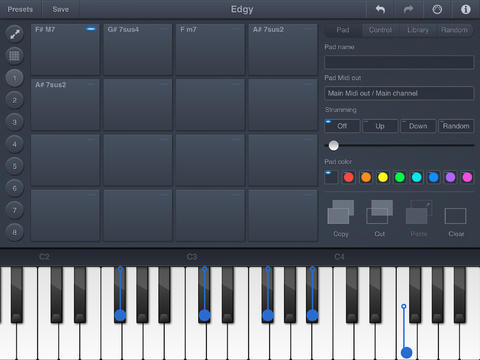The width and height of the screenshot is (480, 360).
Task: Tap the second-row A# 7sus2 pad
Action: click(x=65, y=104)
